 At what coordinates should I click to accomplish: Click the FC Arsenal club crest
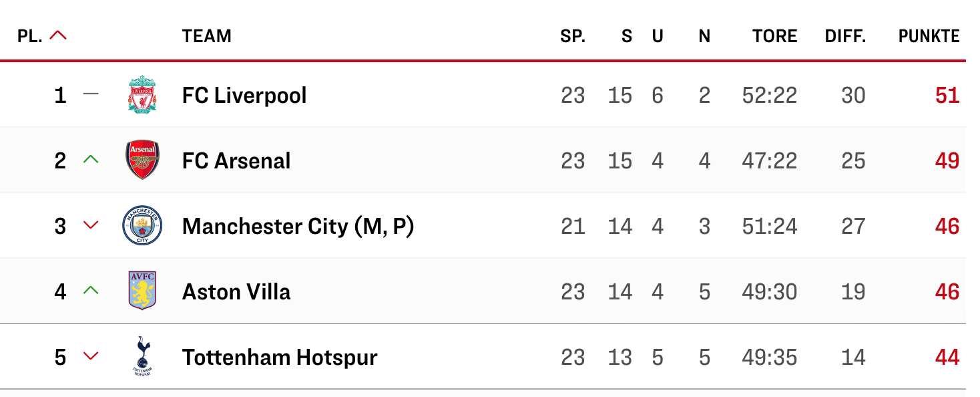[x=142, y=161]
